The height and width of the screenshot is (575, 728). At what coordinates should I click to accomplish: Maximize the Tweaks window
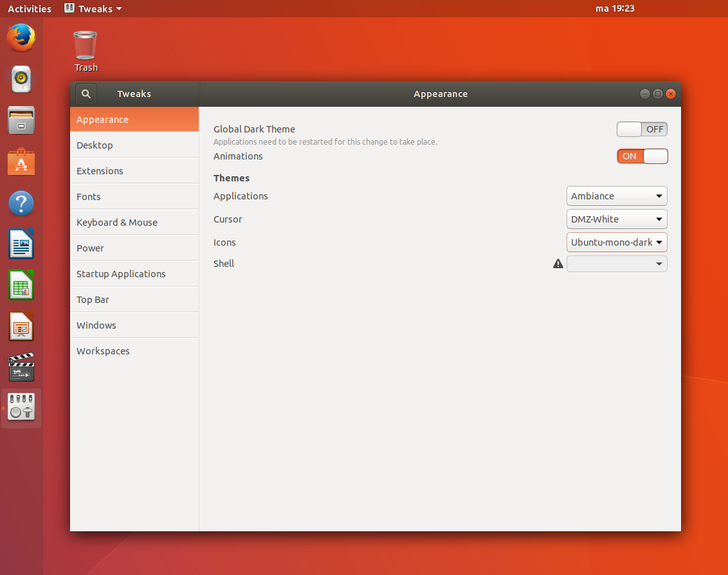pos(657,94)
